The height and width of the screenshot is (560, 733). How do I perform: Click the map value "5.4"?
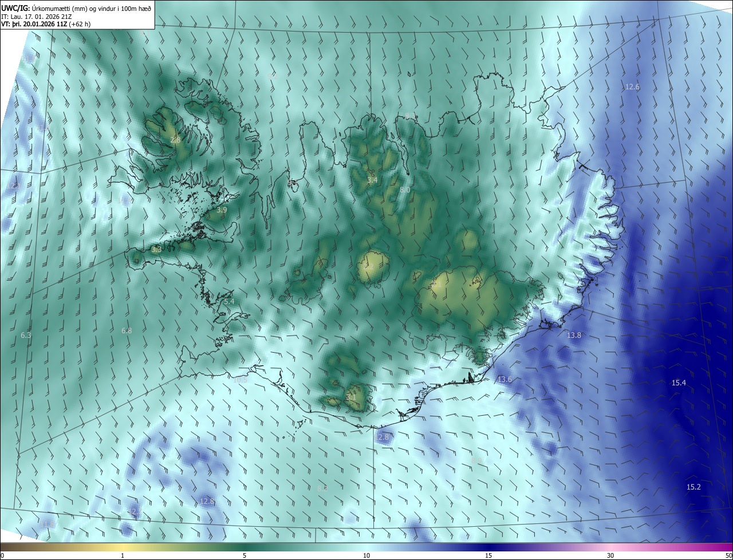point(229,302)
